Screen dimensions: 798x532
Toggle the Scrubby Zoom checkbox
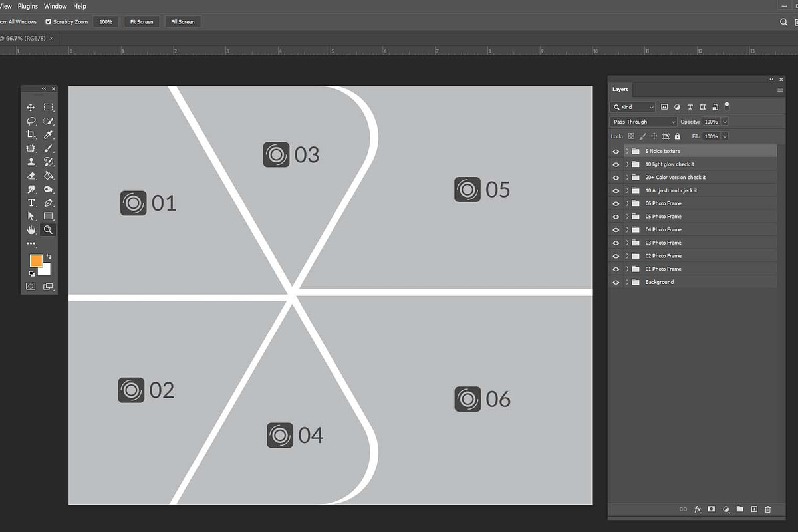(49, 22)
